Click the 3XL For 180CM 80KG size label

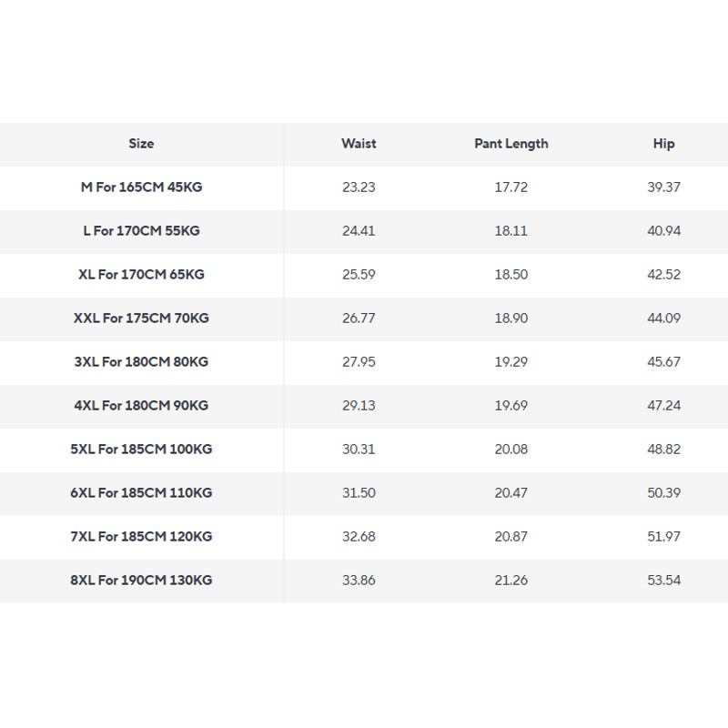[141, 362]
